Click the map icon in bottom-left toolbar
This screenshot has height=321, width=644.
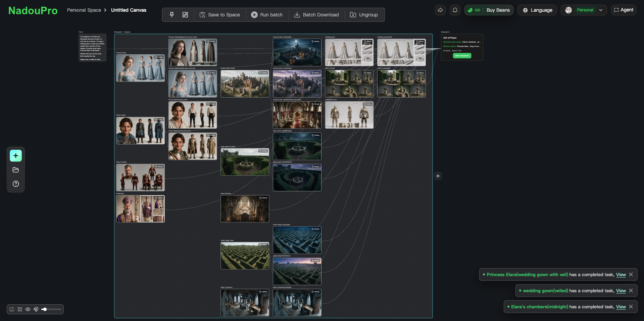(x=12, y=309)
